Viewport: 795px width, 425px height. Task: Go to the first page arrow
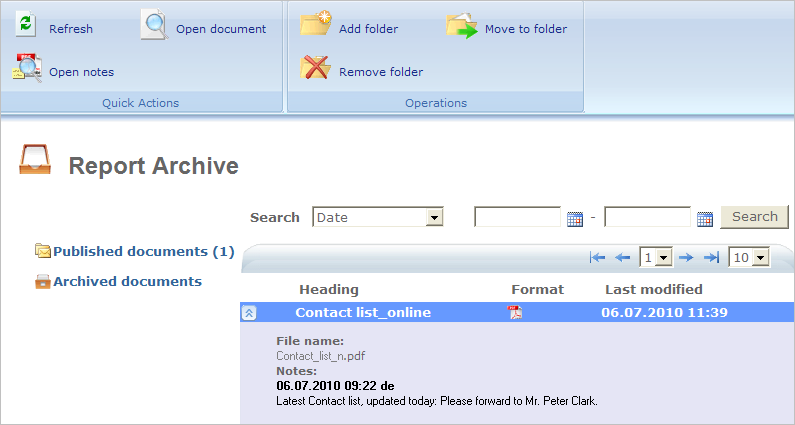tap(597, 258)
